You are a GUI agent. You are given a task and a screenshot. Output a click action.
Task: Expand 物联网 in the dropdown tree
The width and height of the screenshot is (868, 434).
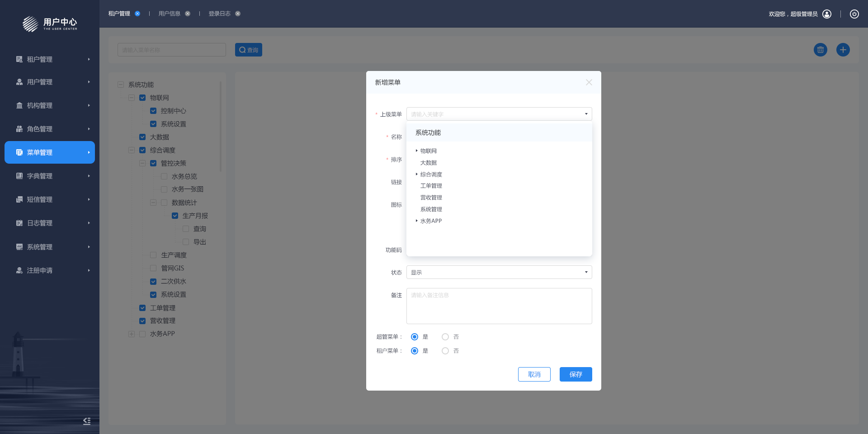pos(416,151)
